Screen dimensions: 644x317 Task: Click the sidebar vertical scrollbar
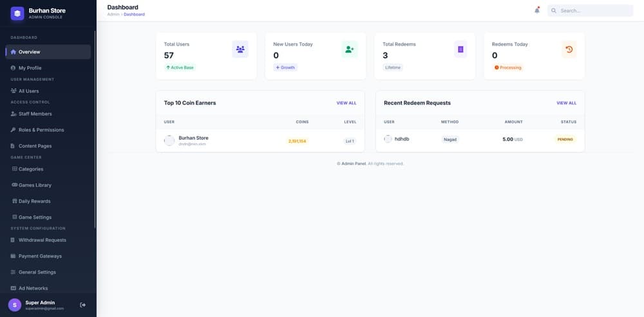tap(95, 129)
